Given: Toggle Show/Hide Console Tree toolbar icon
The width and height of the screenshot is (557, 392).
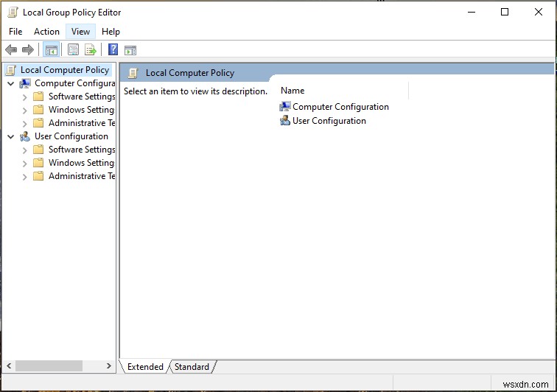Looking at the screenshot, I should point(51,50).
